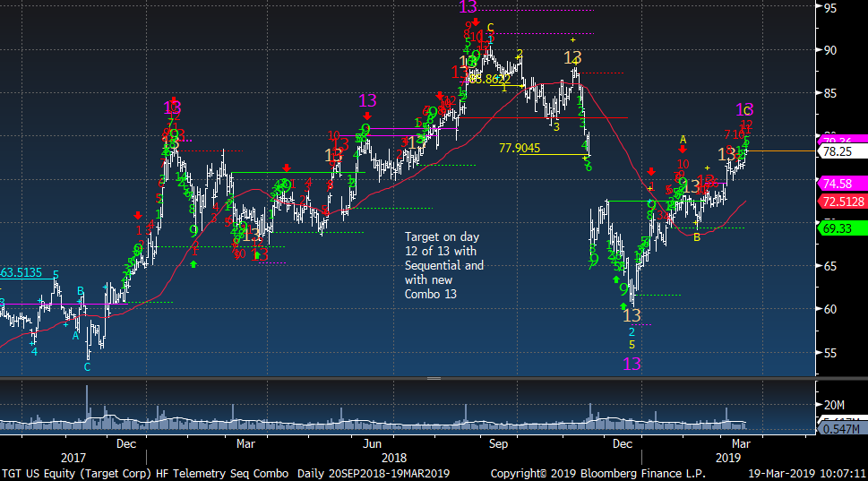The height and width of the screenshot is (481, 868).
Task: Click the magenta 13 below the December low
Action: (x=632, y=364)
